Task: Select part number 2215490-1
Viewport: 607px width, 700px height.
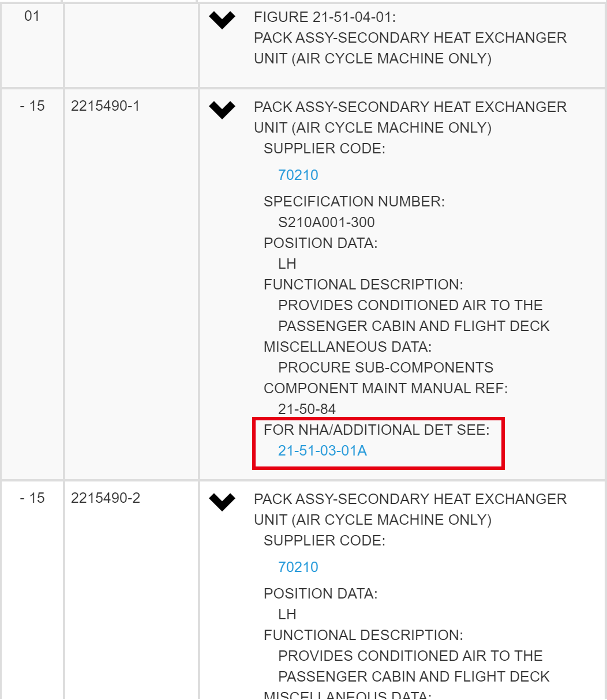Action: pos(105,106)
